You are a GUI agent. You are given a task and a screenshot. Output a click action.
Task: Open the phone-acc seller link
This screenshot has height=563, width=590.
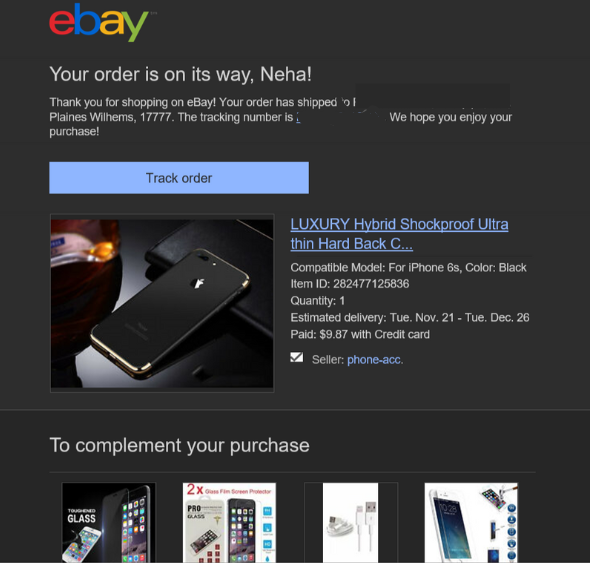375,360
